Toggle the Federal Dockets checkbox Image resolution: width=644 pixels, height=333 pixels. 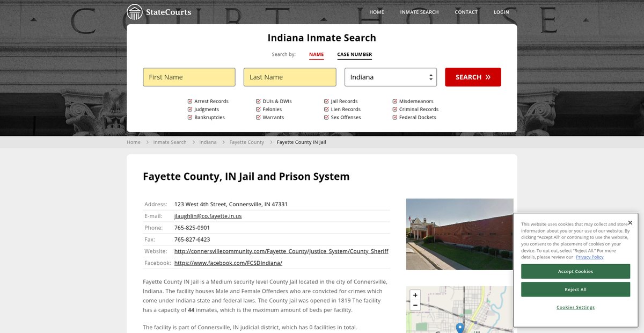(x=395, y=117)
